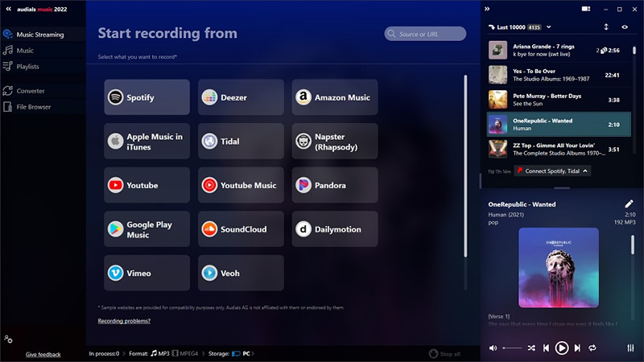Click the playlist arrow icon beside Last 10000
This screenshot has width=644, height=362.
click(492, 27)
